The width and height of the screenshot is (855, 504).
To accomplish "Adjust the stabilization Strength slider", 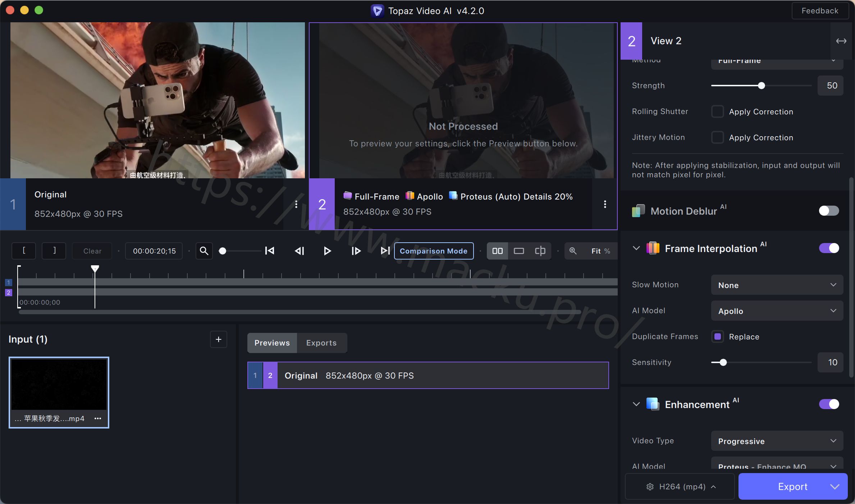I will pyautogui.click(x=761, y=86).
